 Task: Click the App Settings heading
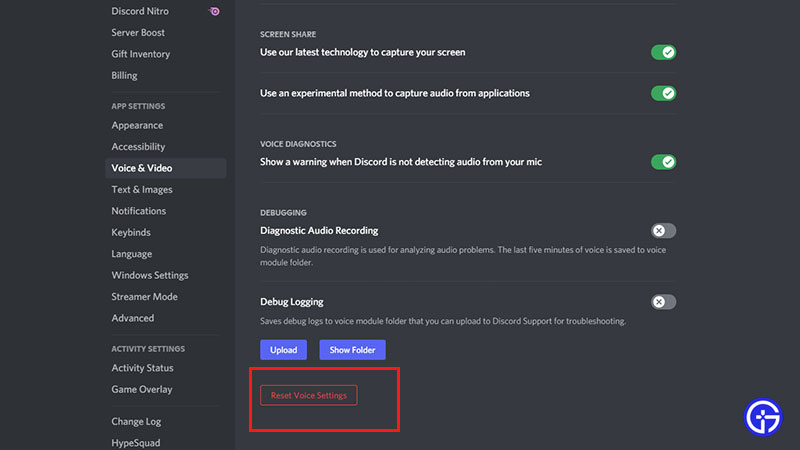pos(138,106)
